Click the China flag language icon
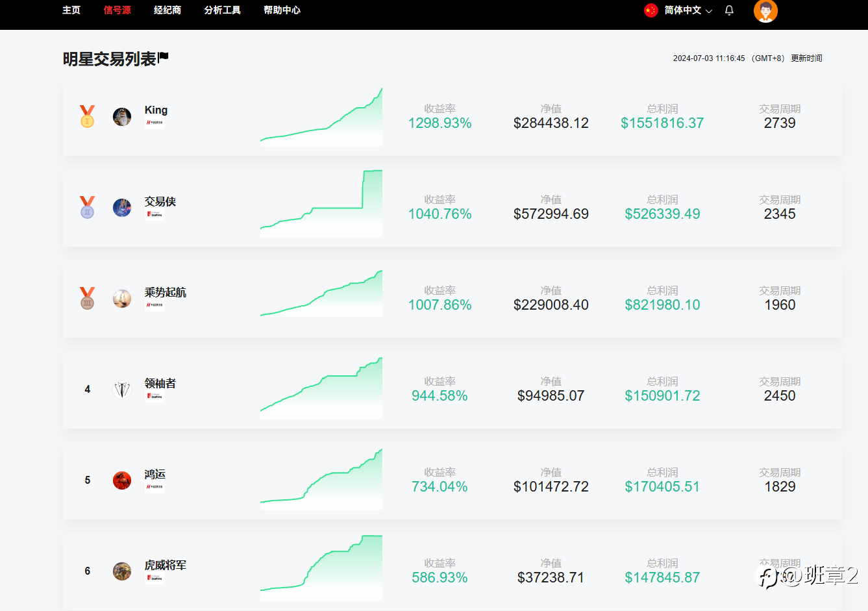868x611 pixels. (651, 10)
